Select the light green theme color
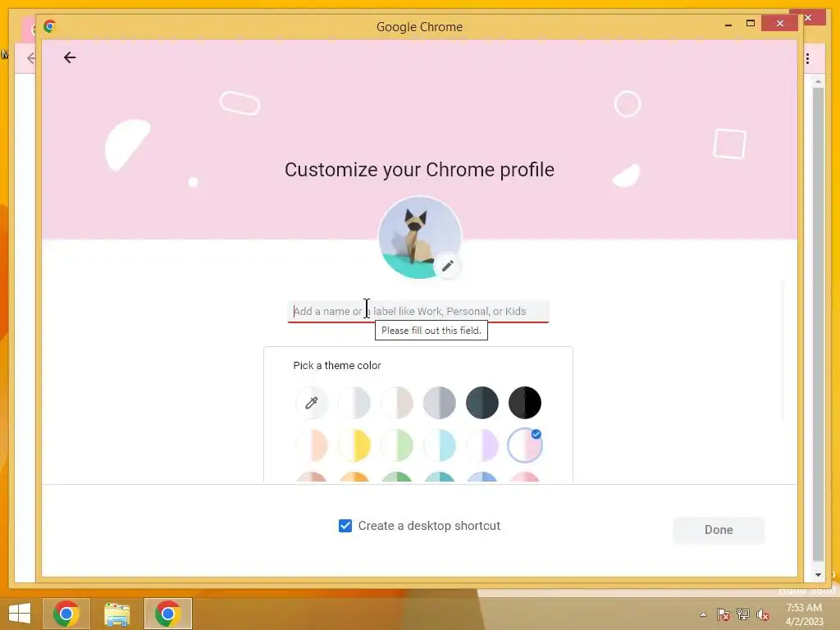Image resolution: width=840 pixels, height=630 pixels. [397, 445]
